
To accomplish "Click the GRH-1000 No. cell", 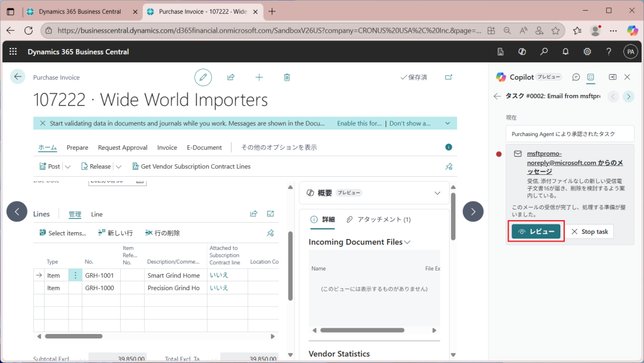I will tap(101, 288).
